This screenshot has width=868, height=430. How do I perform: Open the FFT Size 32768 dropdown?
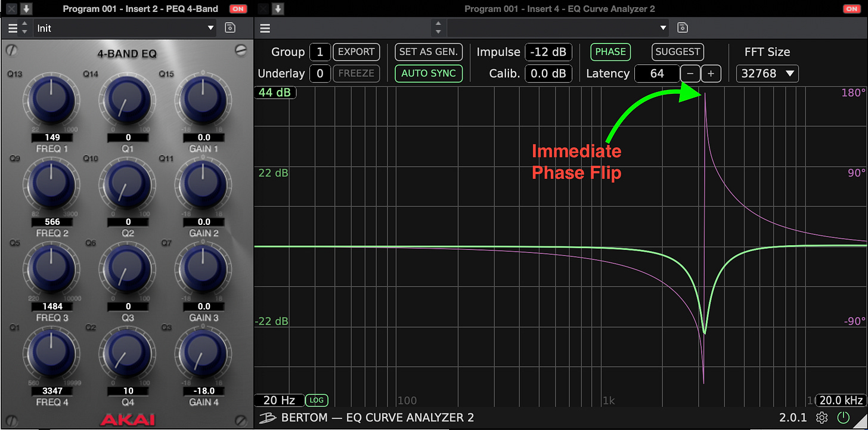pos(767,73)
